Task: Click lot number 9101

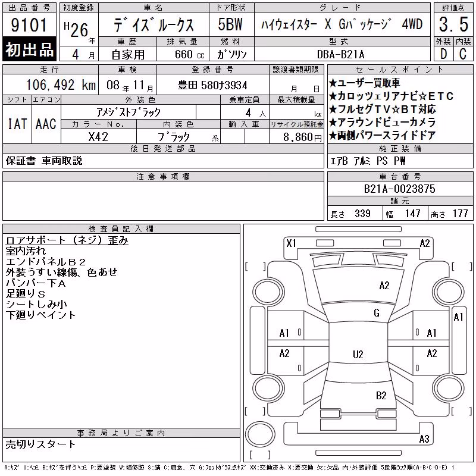Action: click(x=29, y=25)
